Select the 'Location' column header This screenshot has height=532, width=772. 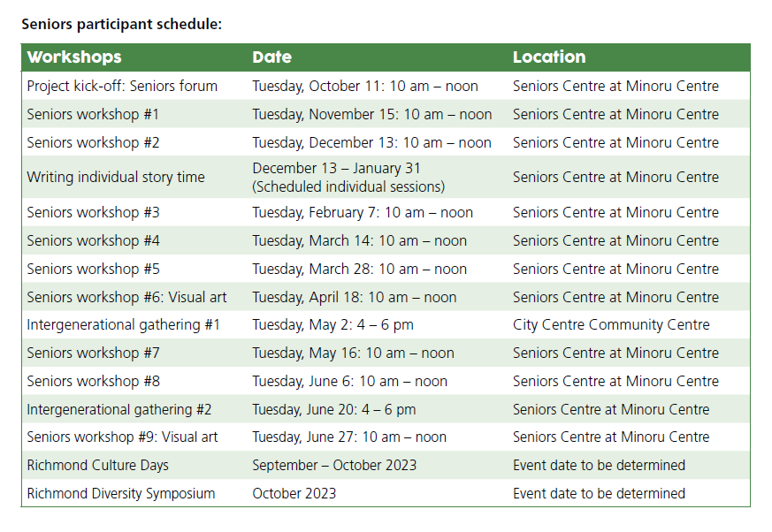[549, 57]
